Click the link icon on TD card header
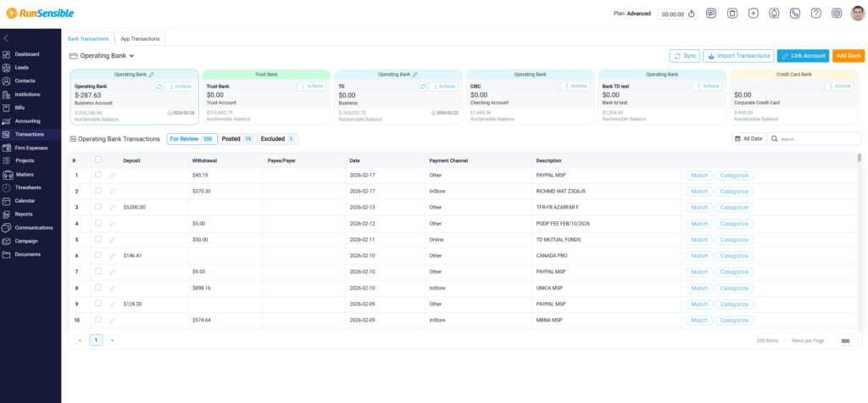868x403 pixels. tap(415, 75)
